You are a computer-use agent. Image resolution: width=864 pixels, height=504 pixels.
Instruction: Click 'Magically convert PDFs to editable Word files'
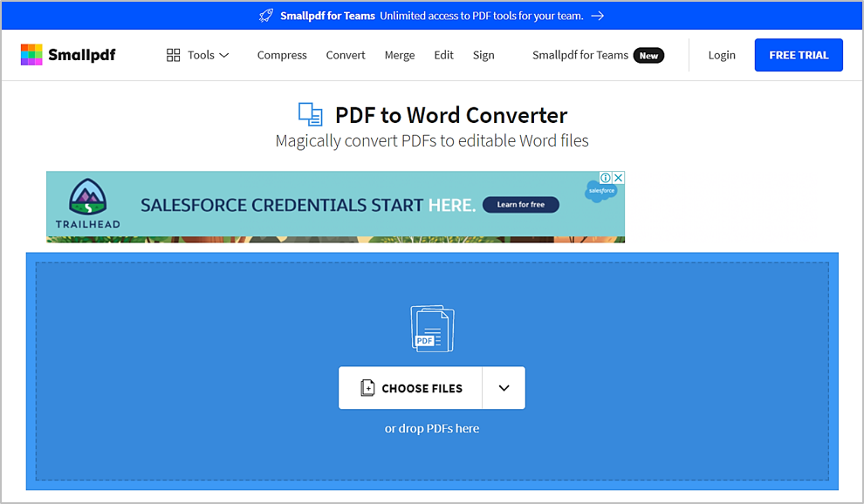click(x=432, y=141)
